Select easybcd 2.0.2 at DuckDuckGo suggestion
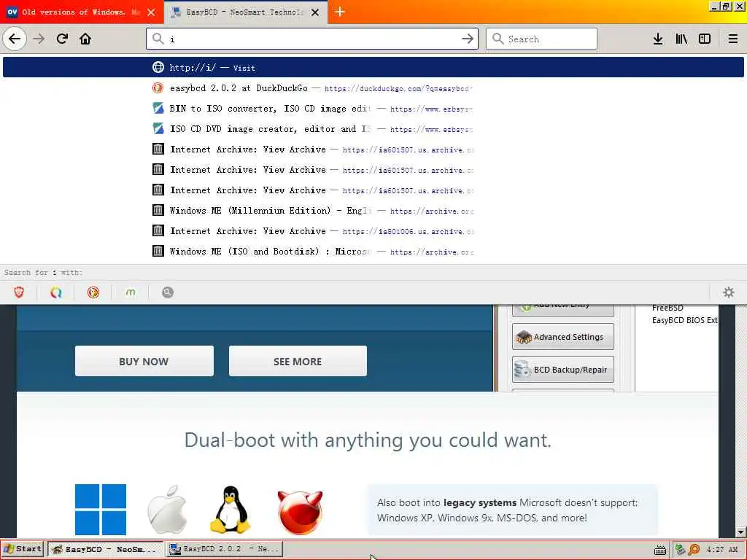747x560 pixels. (373, 88)
